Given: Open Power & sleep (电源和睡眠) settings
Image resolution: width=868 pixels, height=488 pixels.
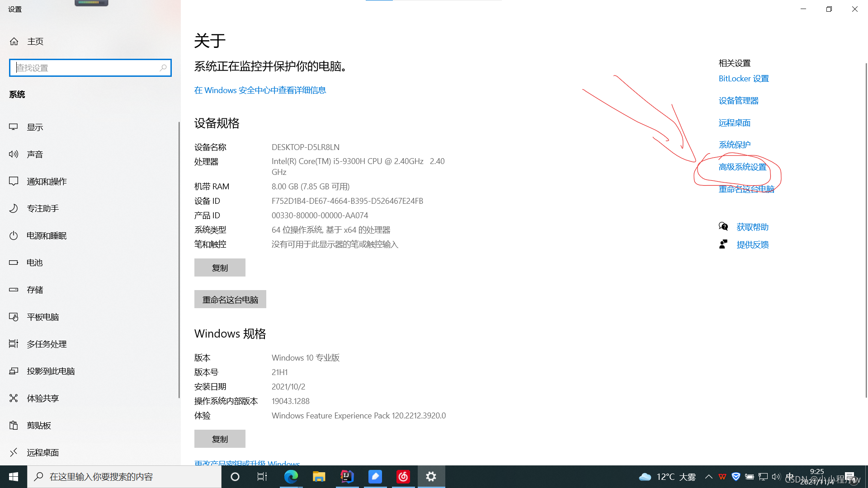Looking at the screenshot, I should point(46,236).
